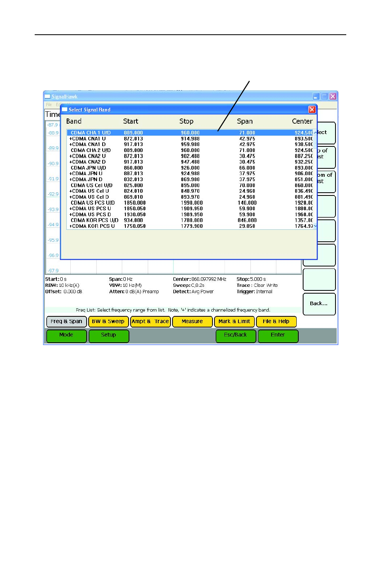Viewport: 381px width, 588px height.
Task: Click the SignalHawk title bar icon
Action: [48, 96]
